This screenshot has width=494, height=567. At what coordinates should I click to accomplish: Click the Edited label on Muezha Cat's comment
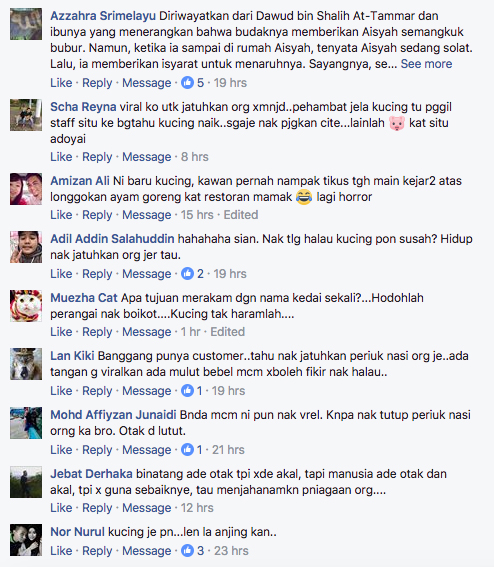click(228, 332)
